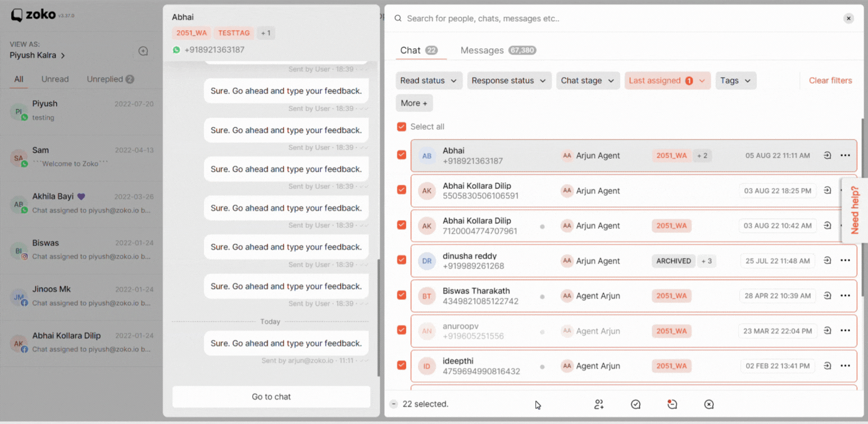Open the Read status filter dropdown
The height and width of the screenshot is (424, 868).
pyautogui.click(x=429, y=80)
